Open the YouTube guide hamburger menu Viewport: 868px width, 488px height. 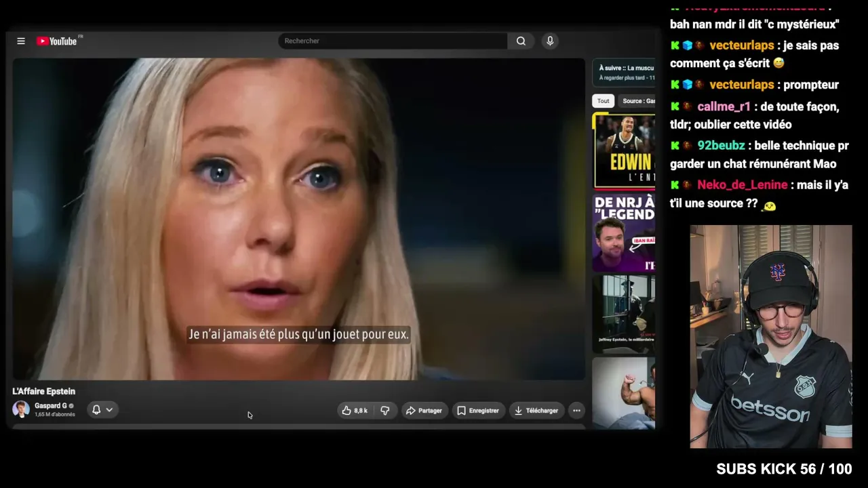click(21, 41)
